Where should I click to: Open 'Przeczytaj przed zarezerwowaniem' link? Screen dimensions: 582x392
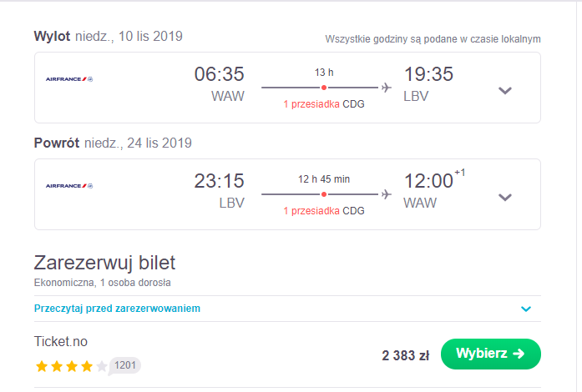tap(117, 309)
